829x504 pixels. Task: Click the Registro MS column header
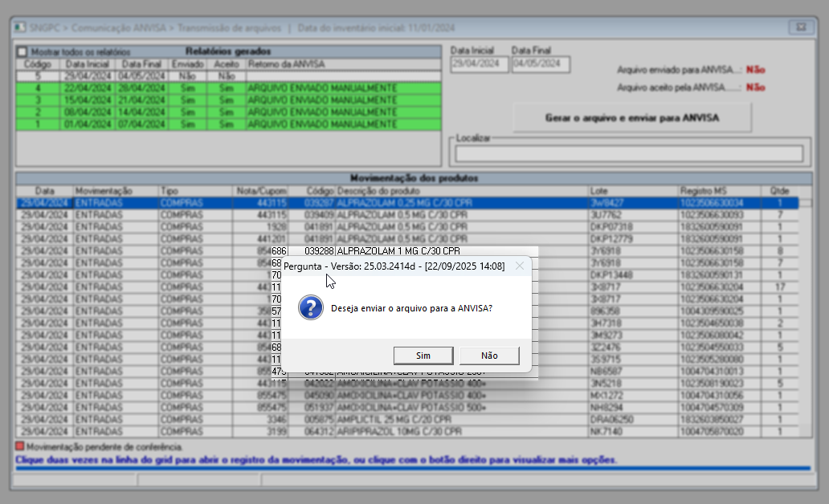pyautogui.click(x=720, y=191)
